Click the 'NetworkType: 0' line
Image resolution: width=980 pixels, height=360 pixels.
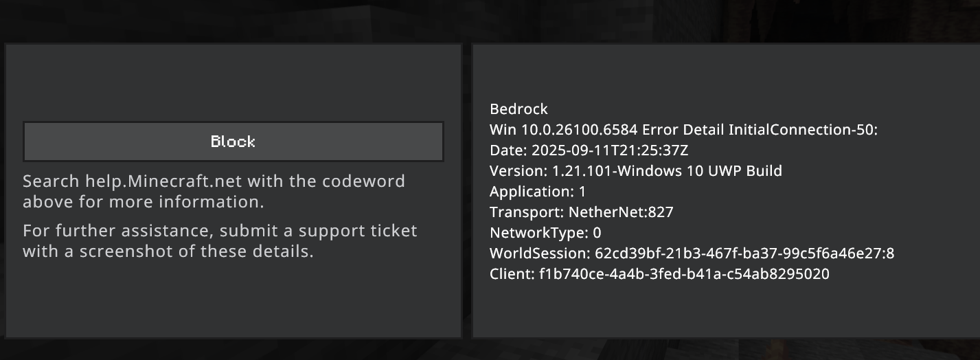pos(545,233)
